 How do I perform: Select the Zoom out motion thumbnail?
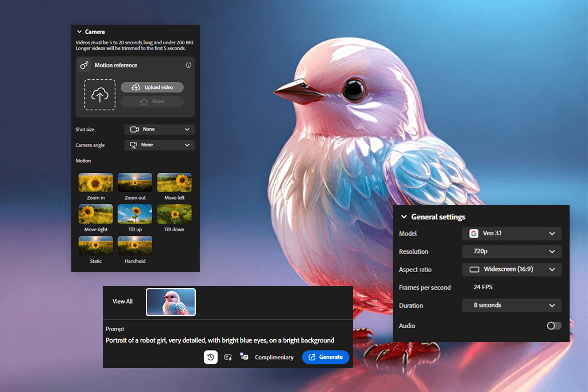point(135,183)
